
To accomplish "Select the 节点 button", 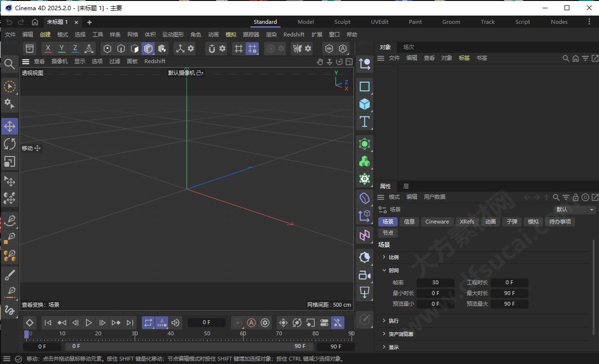I will (x=388, y=233).
